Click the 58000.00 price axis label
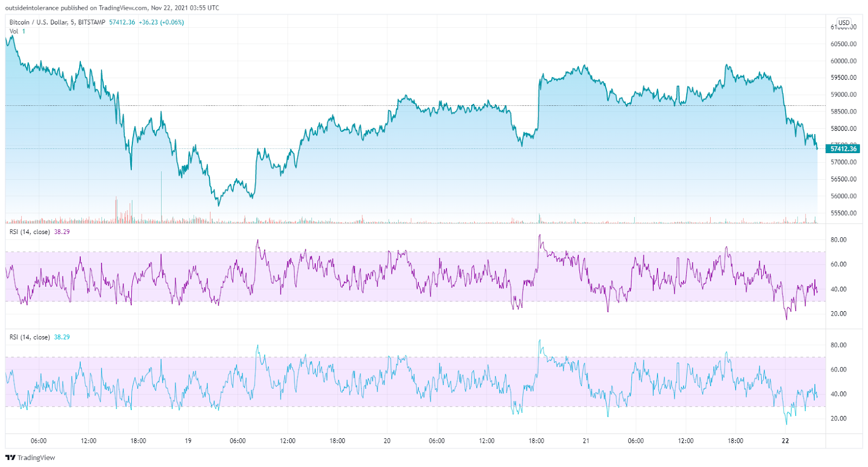Image resolution: width=868 pixels, height=467 pixels. point(844,129)
